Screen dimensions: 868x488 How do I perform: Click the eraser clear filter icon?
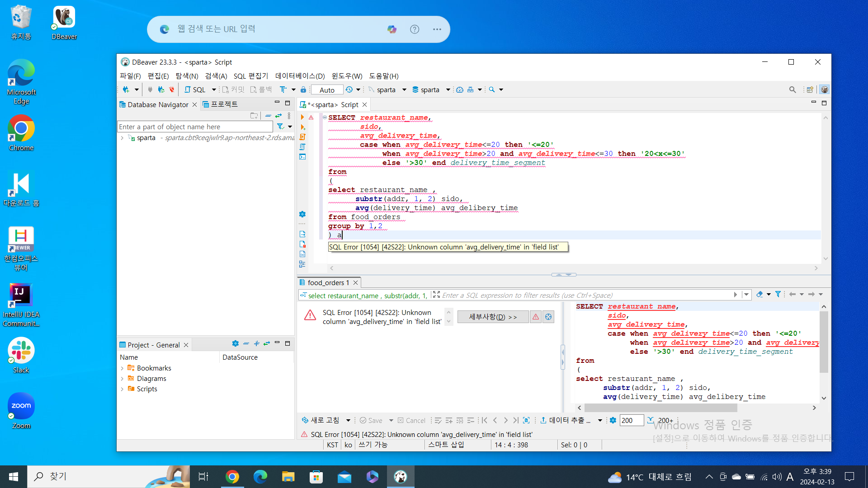coord(759,295)
